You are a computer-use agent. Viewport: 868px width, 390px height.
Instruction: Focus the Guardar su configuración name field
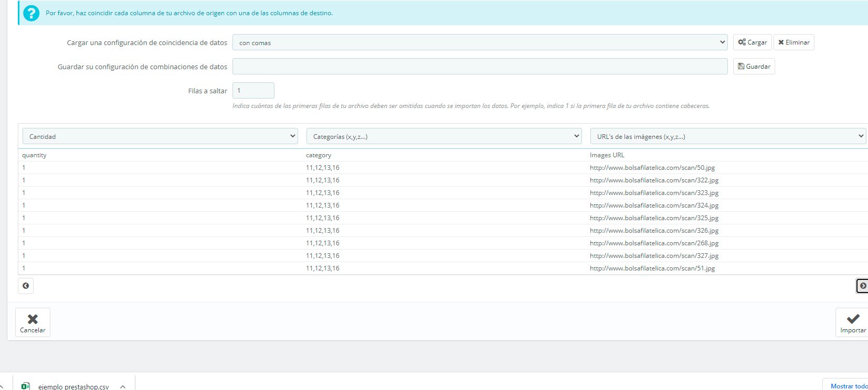click(x=480, y=67)
